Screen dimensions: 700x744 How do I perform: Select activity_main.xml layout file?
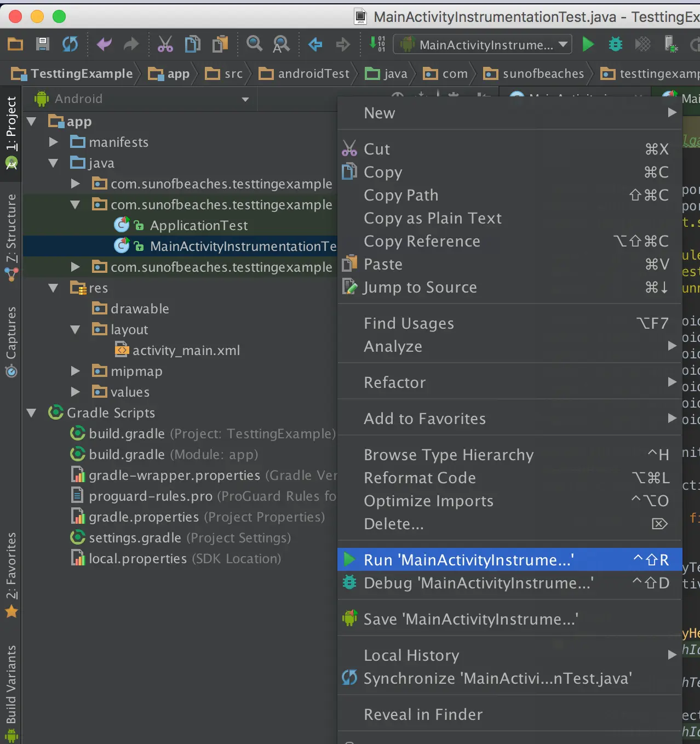pyautogui.click(x=186, y=351)
